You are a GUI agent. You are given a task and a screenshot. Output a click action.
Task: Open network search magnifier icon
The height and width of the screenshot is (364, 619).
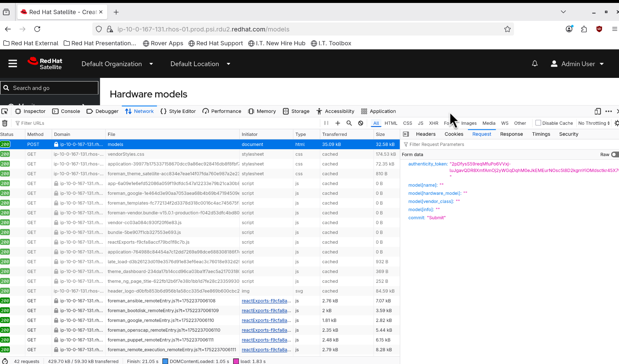(349, 123)
